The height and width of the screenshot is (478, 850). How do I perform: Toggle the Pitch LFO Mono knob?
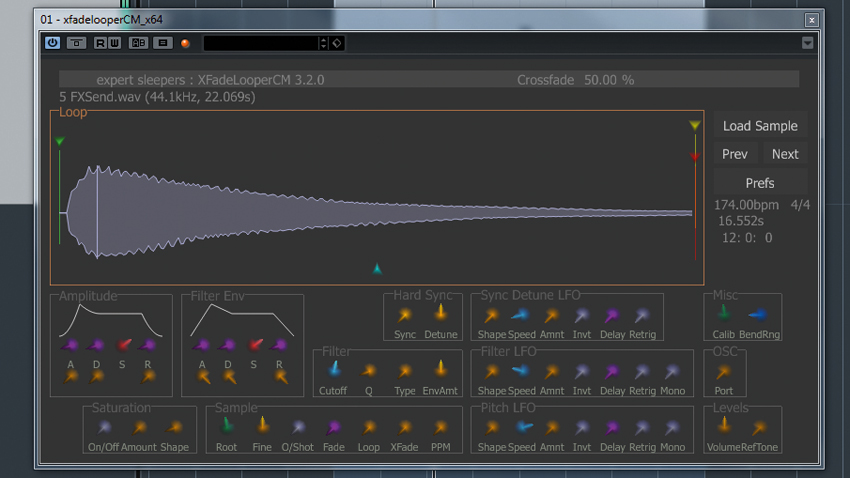672,428
